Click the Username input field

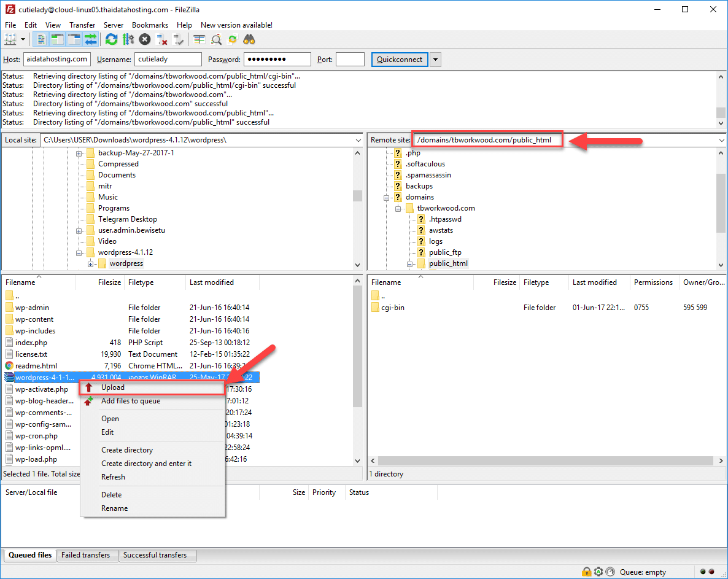[x=168, y=60]
